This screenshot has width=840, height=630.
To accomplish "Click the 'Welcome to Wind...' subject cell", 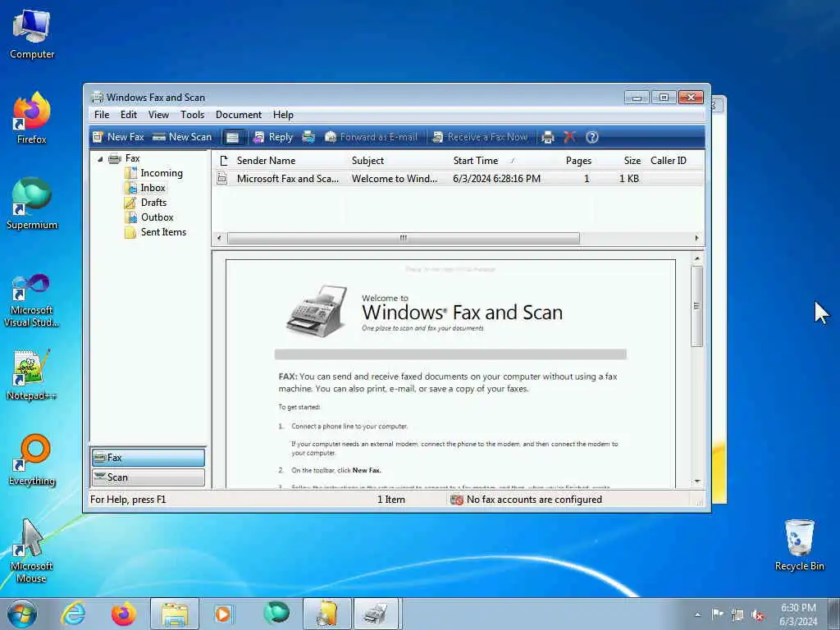I will tap(395, 179).
